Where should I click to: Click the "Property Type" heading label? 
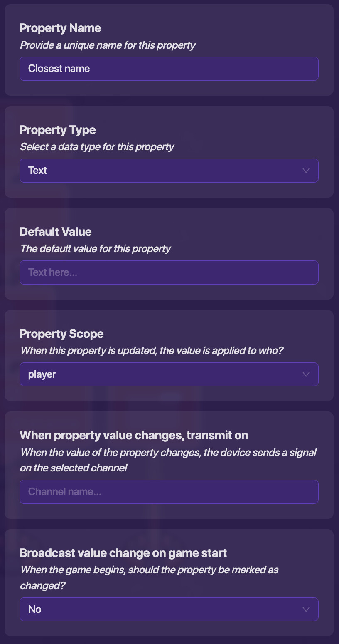[58, 130]
